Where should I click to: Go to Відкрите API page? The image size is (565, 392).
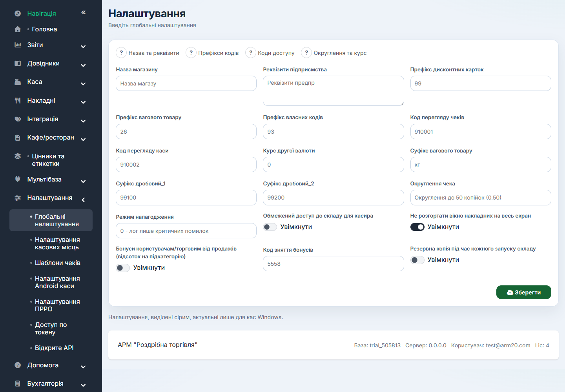pos(54,348)
